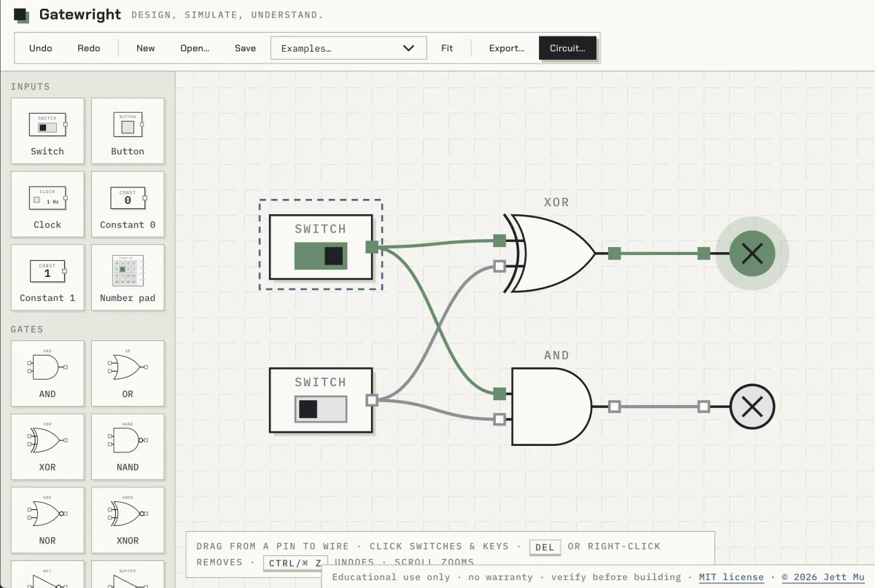Select the AND gate on the canvas

(x=552, y=407)
